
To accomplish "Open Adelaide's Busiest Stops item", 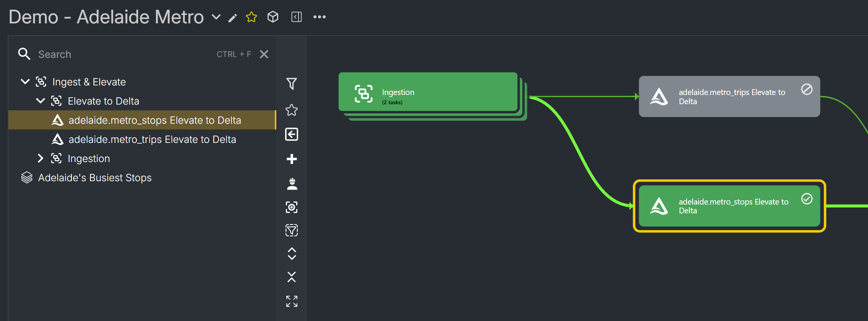I will 95,178.
